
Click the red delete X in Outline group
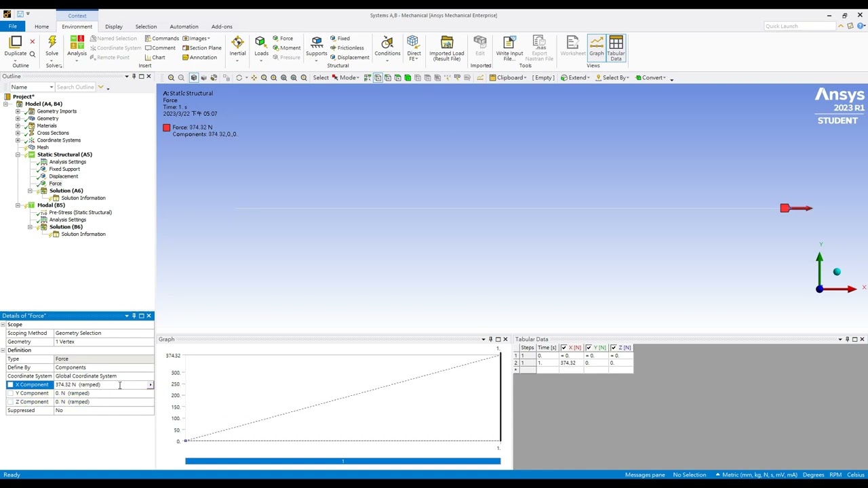click(x=32, y=41)
